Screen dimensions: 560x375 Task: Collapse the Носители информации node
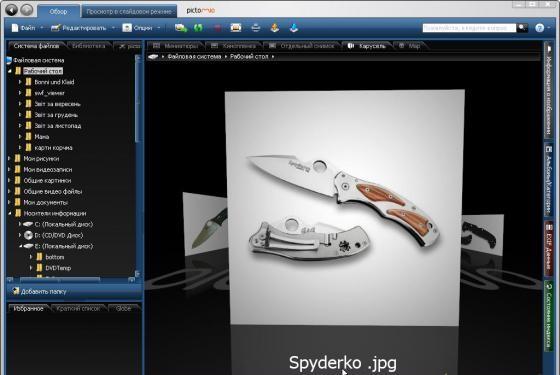10,213
